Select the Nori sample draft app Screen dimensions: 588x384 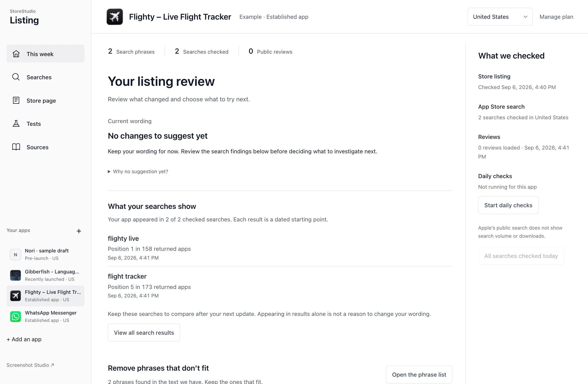pos(45,254)
